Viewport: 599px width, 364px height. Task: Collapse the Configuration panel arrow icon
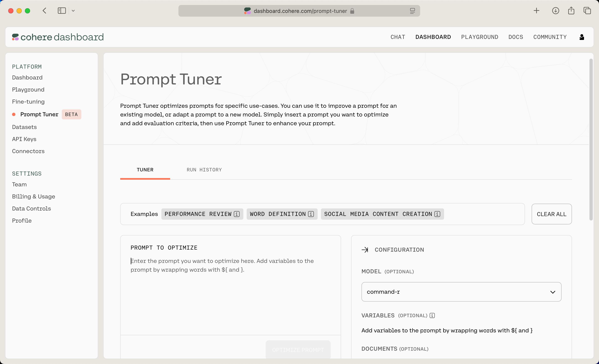[365, 250]
